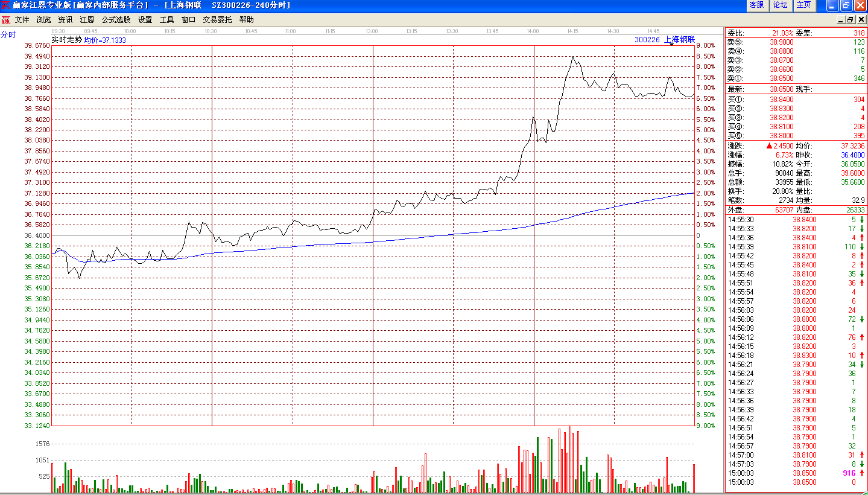The width and height of the screenshot is (868, 495).
Task: Open the 资讯 menu
Action: click(x=65, y=20)
